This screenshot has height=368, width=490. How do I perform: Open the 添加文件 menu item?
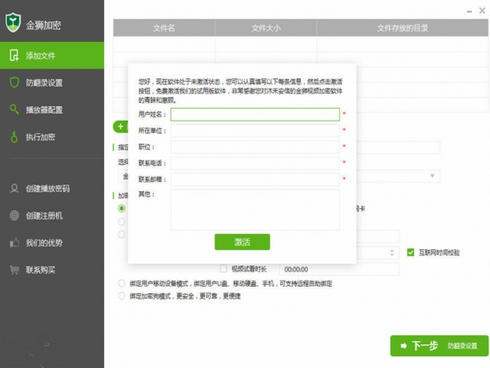coord(52,55)
